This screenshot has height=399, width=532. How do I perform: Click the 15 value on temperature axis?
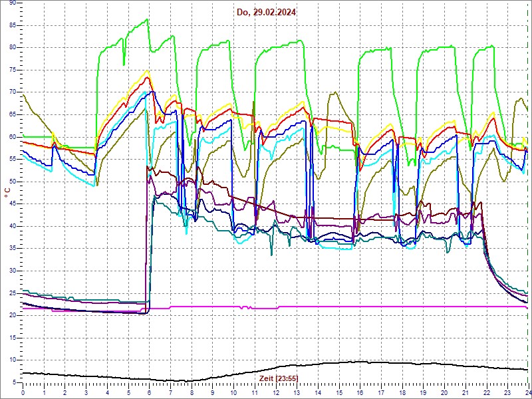13,338
